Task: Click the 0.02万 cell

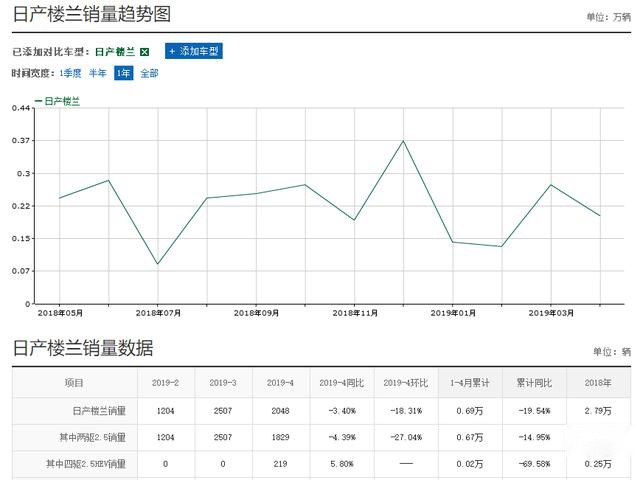Action: [x=470, y=464]
